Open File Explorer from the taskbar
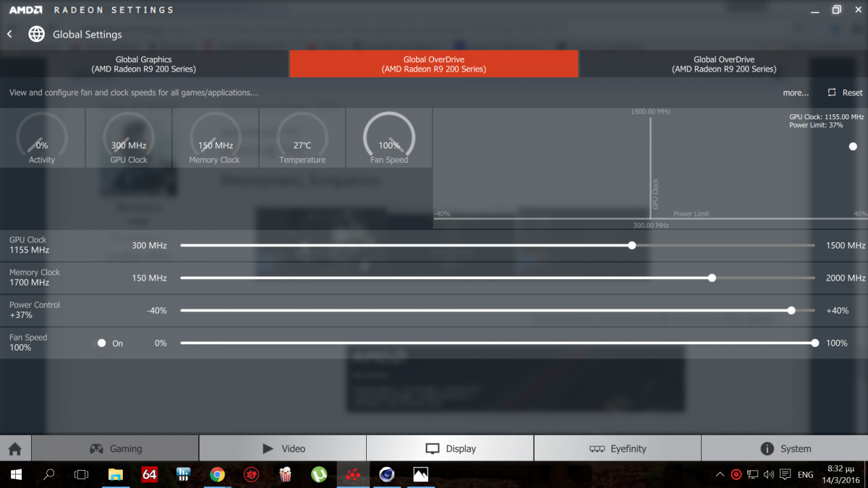Image resolution: width=868 pixels, height=488 pixels. tap(116, 475)
